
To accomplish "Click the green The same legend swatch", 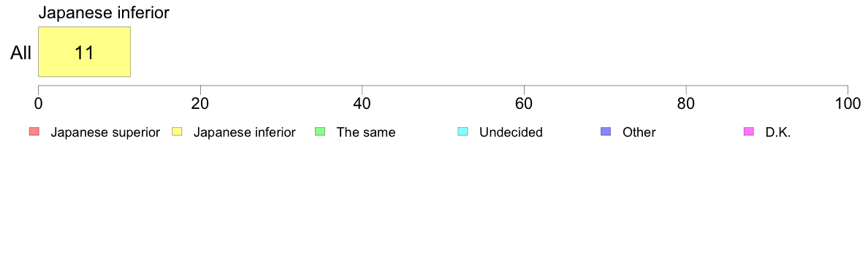I will click(x=320, y=132).
